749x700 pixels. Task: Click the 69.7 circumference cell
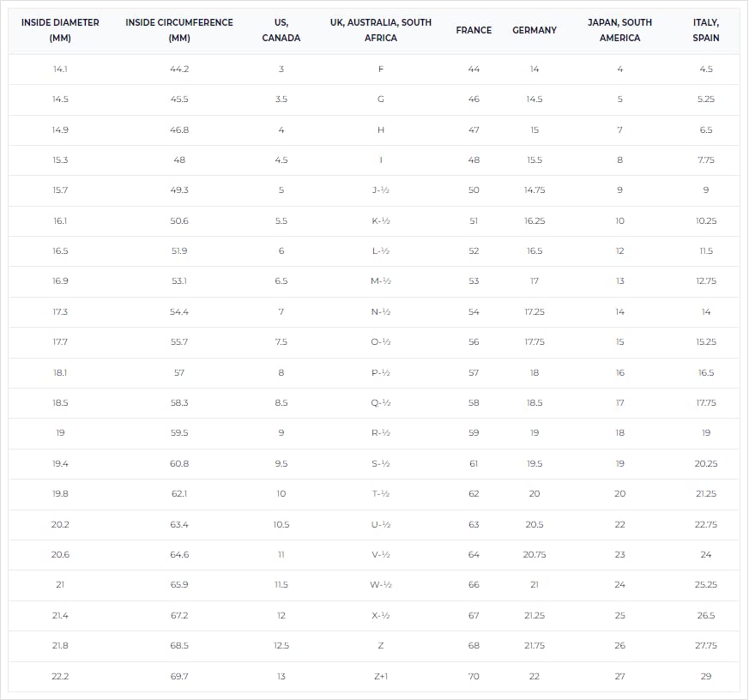click(179, 676)
